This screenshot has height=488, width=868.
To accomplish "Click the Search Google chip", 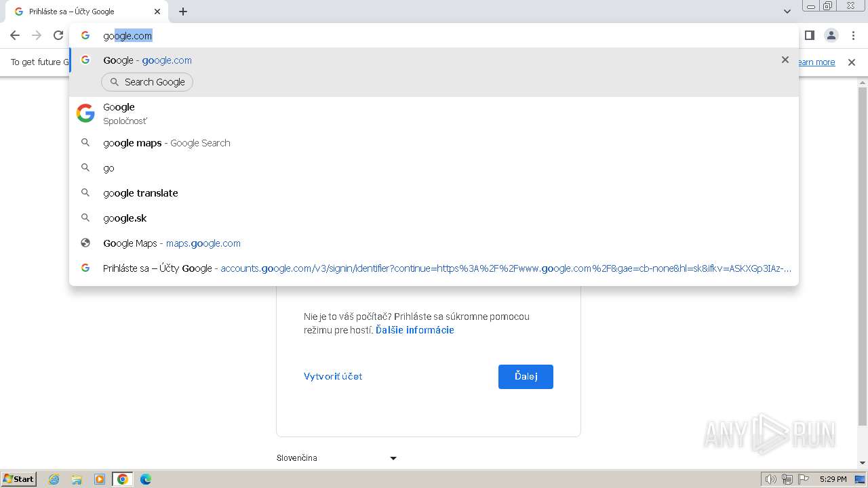I will pos(147,82).
